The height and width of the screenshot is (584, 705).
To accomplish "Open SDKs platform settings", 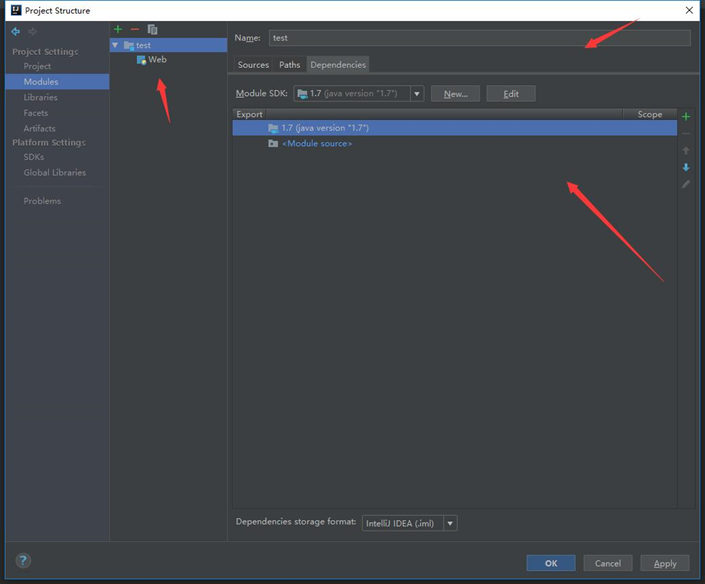I will tap(34, 157).
